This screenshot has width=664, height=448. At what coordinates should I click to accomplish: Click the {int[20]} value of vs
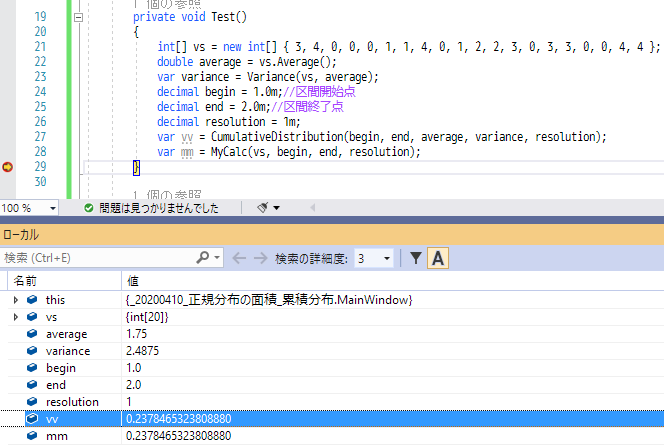click(147, 317)
